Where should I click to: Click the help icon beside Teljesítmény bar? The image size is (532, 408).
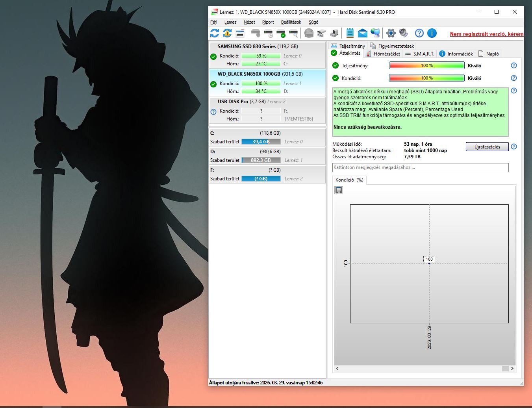pyautogui.click(x=514, y=65)
